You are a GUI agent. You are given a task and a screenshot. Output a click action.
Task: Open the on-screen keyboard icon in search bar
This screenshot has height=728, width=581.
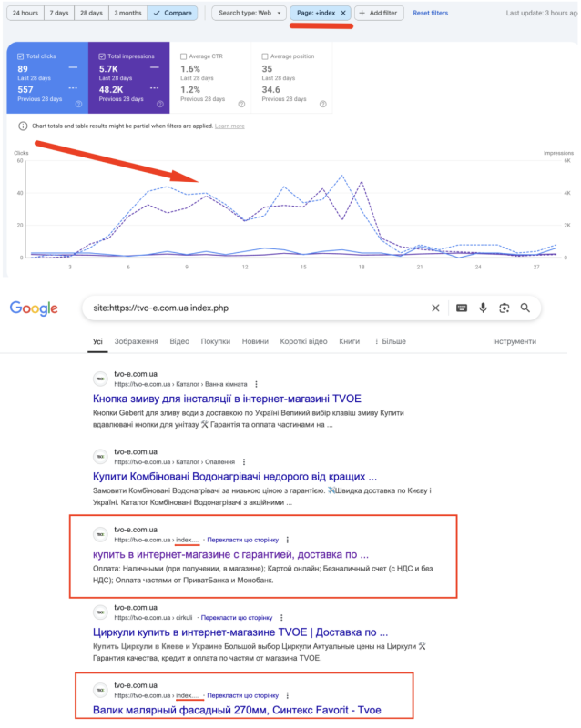(461, 308)
